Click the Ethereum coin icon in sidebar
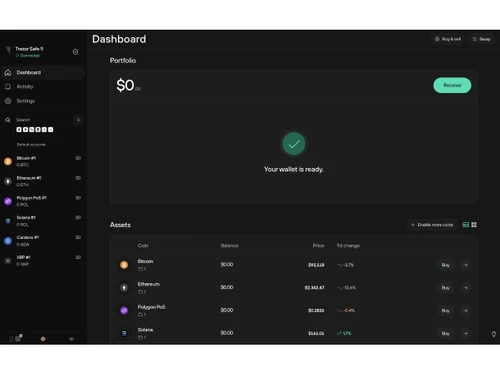This screenshot has width=500, height=375. pos(8,181)
